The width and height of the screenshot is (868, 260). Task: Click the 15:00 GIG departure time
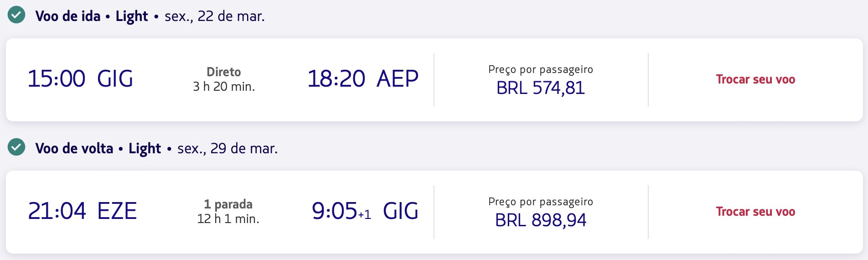click(x=80, y=78)
